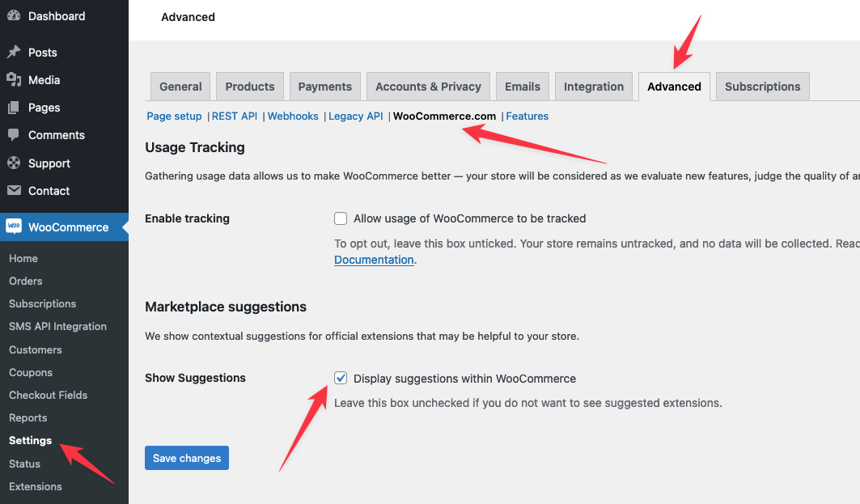Open the Features sub-section link
Image resolution: width=860 pixels, height=504 pixels.
[527, 116]
